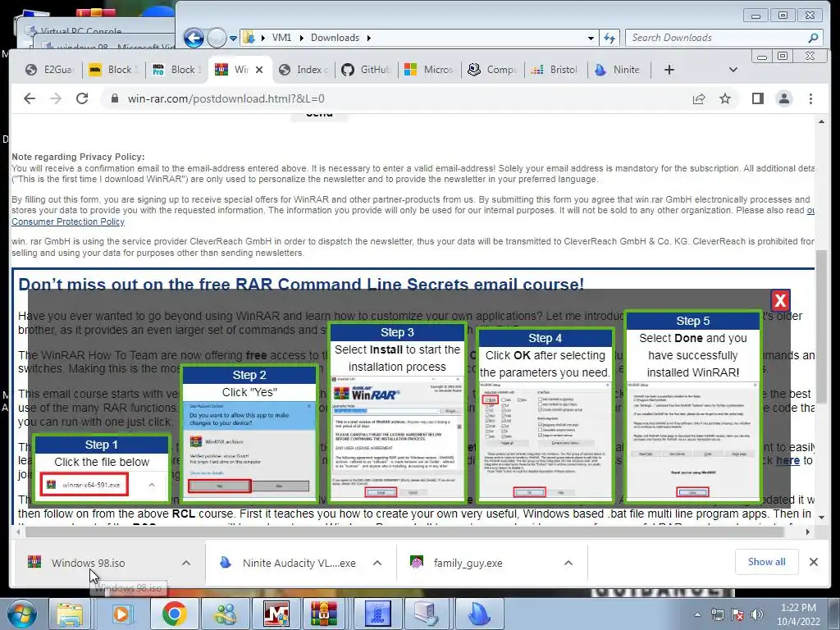
Task: Click the volume speaker tray icon
Action: [756, 614]
